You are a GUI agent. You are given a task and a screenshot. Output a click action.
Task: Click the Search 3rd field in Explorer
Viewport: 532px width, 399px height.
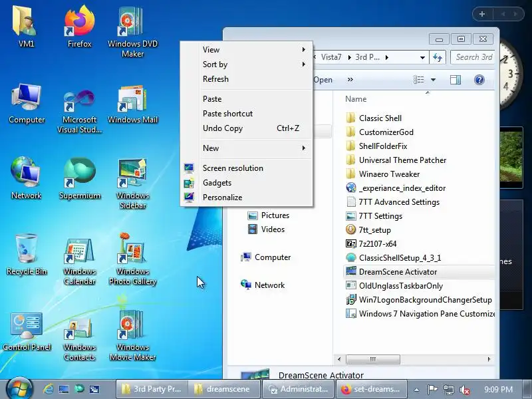473,57
